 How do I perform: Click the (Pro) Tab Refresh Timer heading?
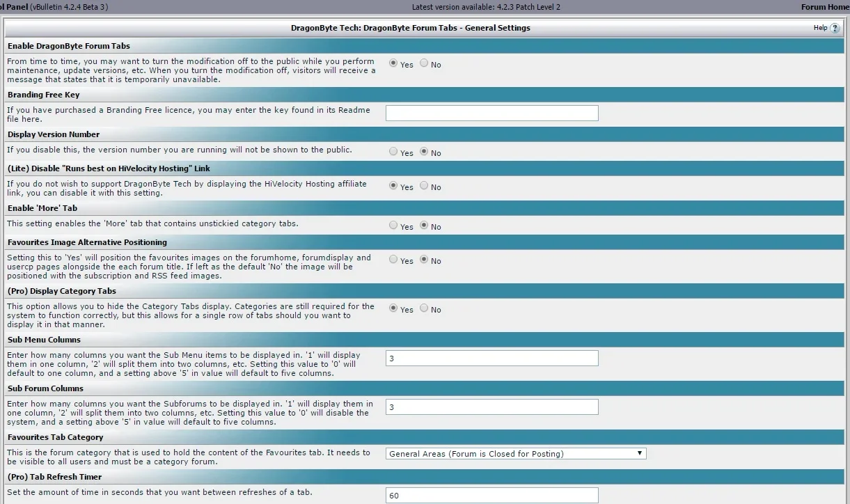click(x=54, y=477)
